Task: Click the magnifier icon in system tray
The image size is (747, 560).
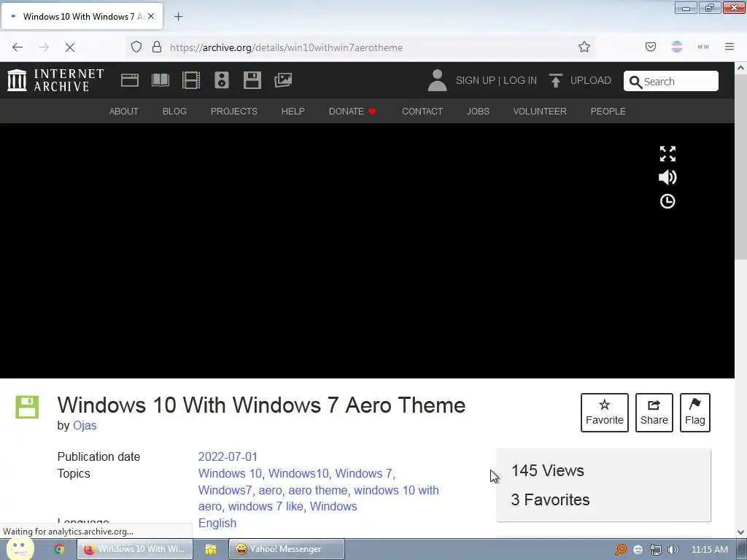Action: point(621,550)
